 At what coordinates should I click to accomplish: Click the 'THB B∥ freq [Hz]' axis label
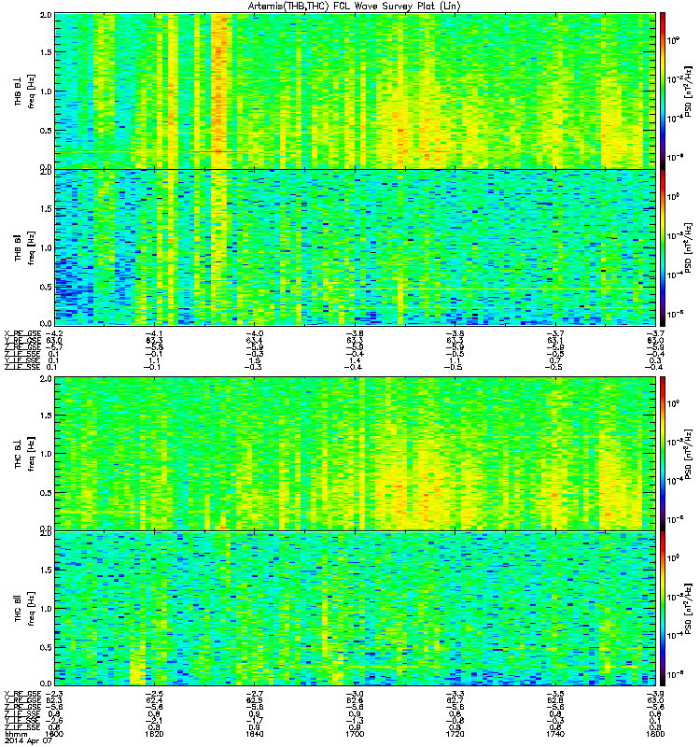tap(25, 247)
